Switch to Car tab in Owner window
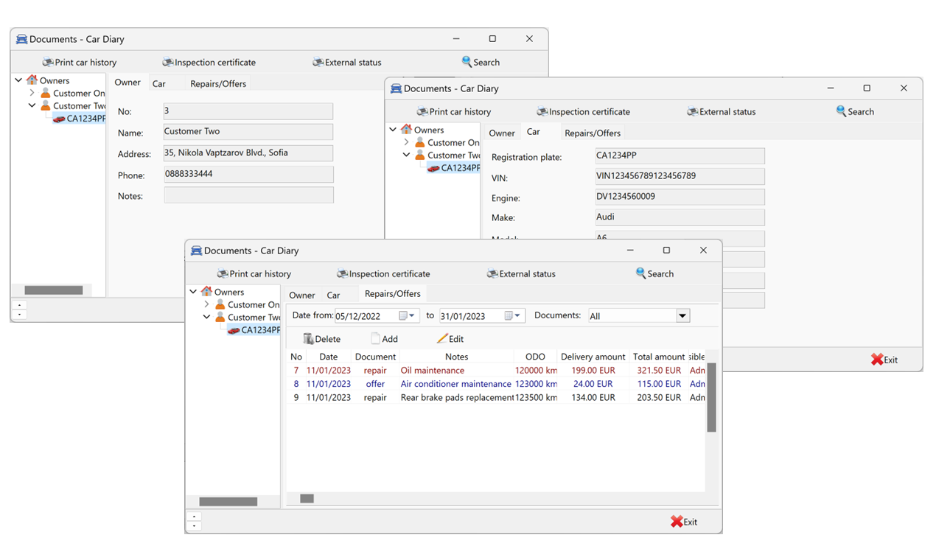 (x=159, y=83)
